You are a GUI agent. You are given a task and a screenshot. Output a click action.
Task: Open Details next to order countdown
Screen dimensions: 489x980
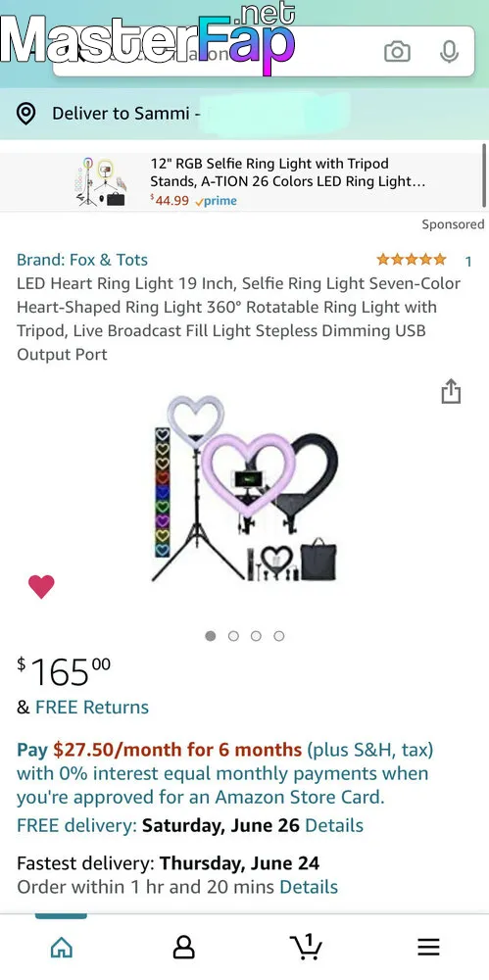pyautogui.click(x=309, y=886)
